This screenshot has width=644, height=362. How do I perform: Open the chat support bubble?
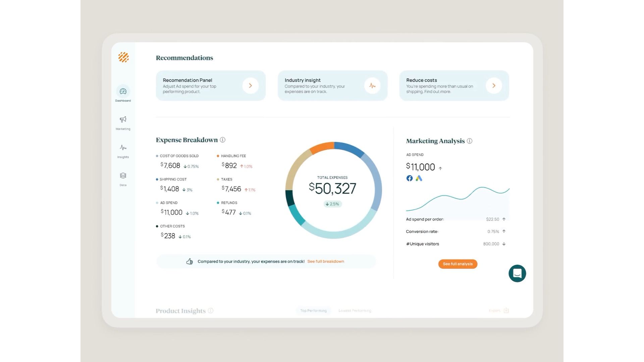(517, 274)
